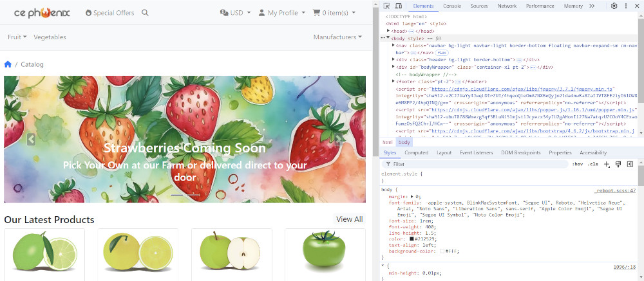
Task: Click the Vegetables category link
Action: [x=50, y=37]
